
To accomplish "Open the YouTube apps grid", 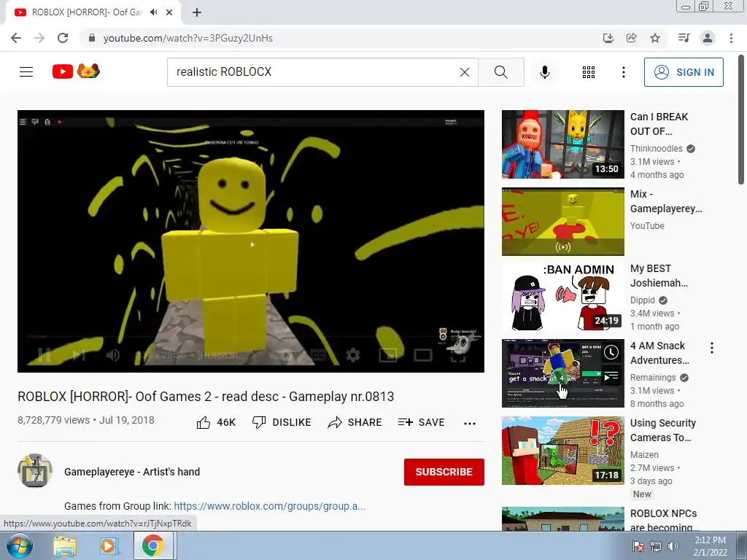I will click(589, 72).
